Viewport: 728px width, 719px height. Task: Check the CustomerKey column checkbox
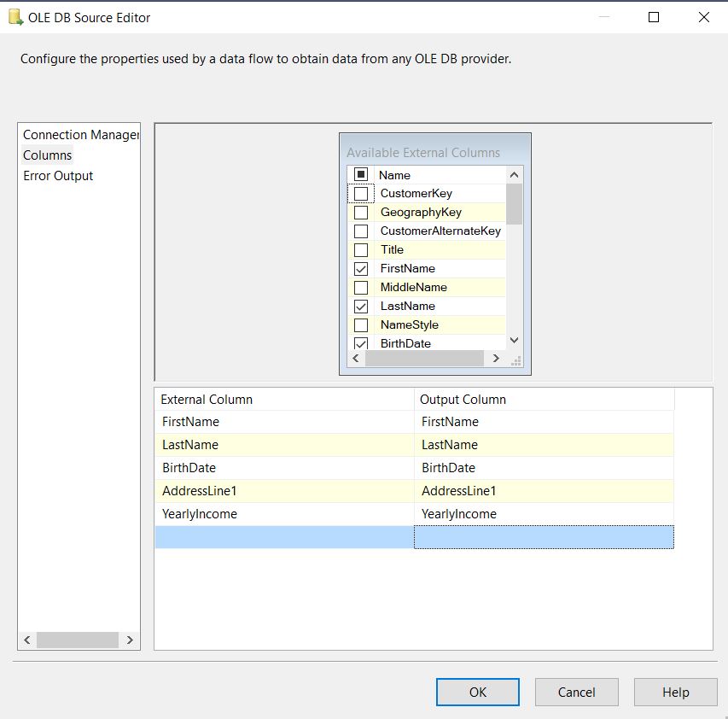tap(361, 194)
